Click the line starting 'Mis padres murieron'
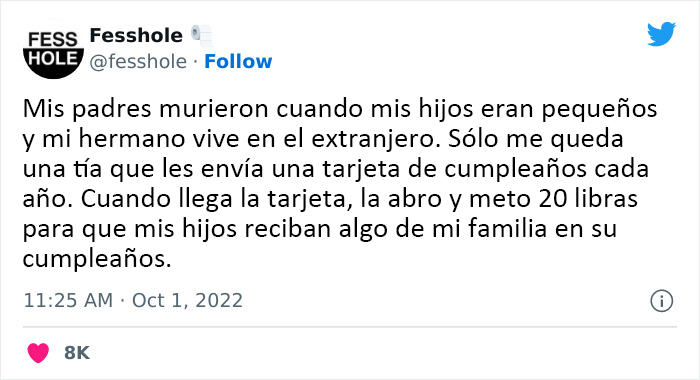Image resolution: width=700 pixels, height=380 pixels. click(x=340, y=109)
